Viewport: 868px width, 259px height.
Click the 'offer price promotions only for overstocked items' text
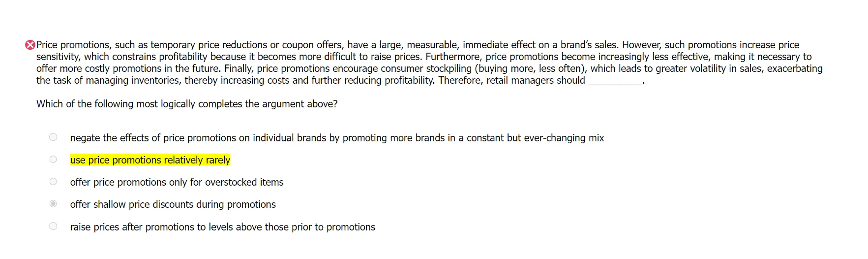177,182
